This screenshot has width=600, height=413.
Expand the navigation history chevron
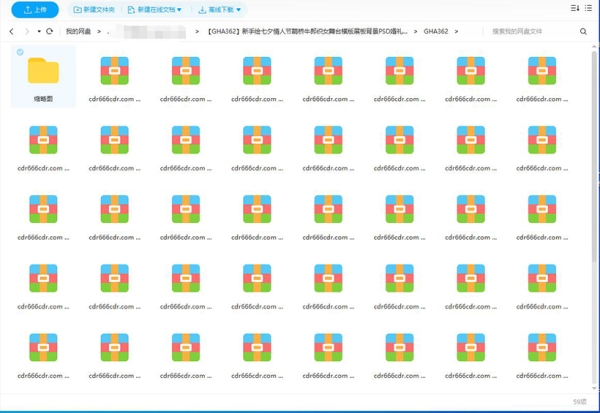pos(38,31)
